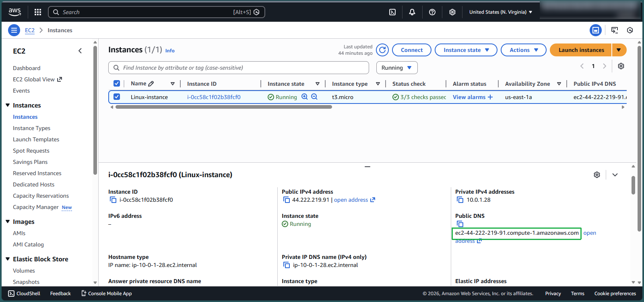644x302 pixels.
Task: Open CloudShell in the footer
Action: [x=24, y=294]
